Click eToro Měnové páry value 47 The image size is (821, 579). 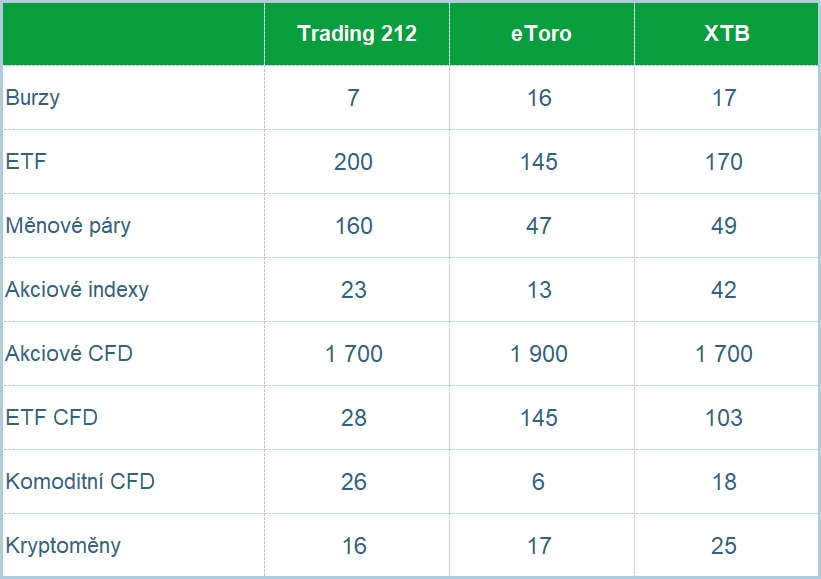tap(539, 226)
